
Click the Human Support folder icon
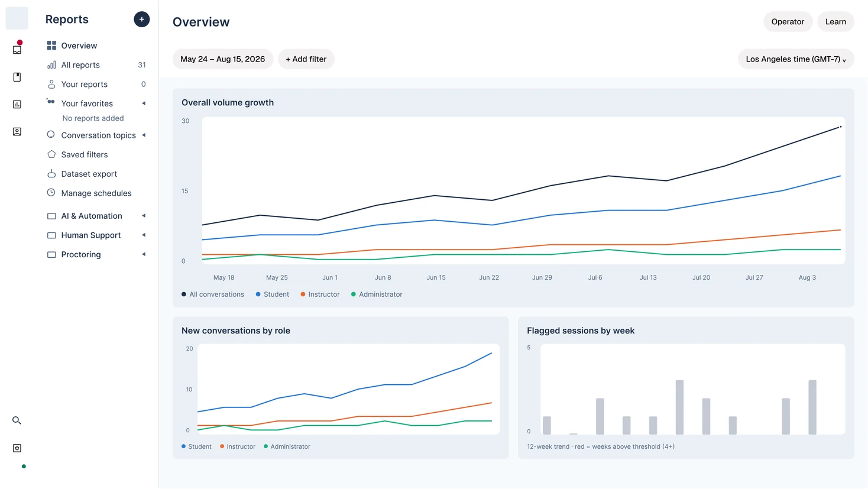click(x=51, y=235)
